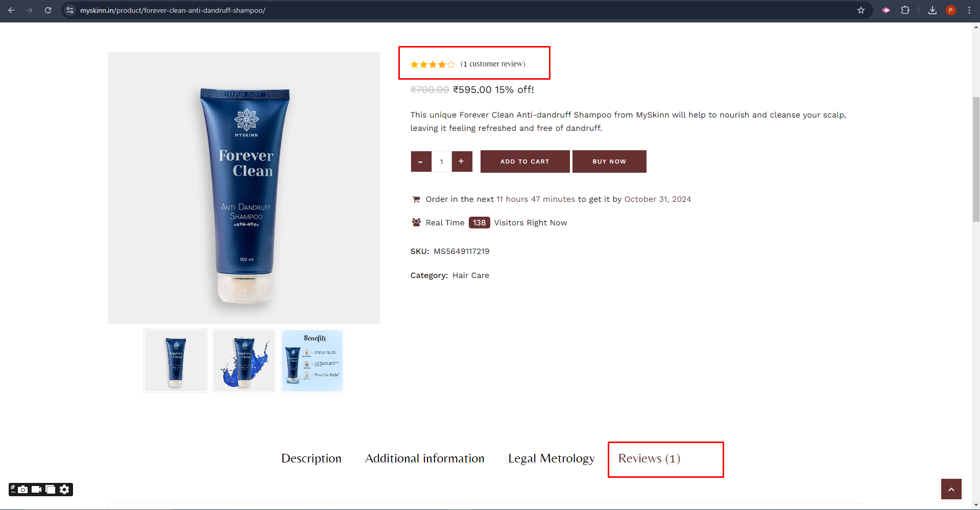This screenshot has width=980, height=510.
Task: Click the SKU value MS5649117219
Action: tap(462, 251)
